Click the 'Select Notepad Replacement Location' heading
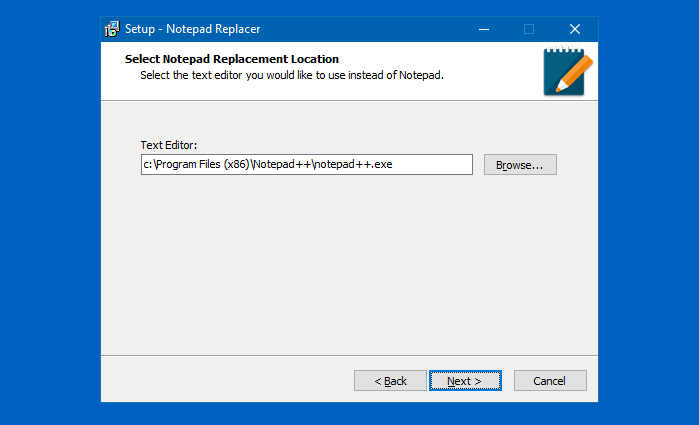Image resolution: width=699 pixels, height=425 pixels. click(x=232, y=59)
